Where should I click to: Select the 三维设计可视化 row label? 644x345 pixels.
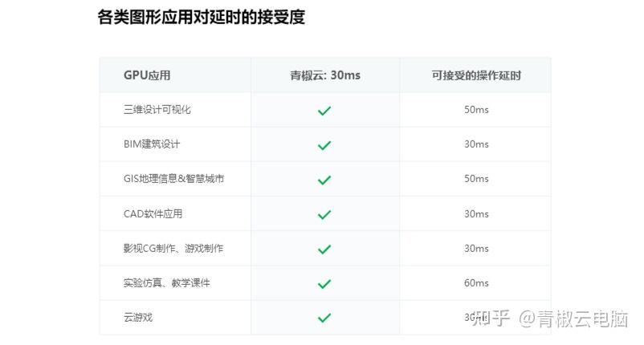coord(157,110)
